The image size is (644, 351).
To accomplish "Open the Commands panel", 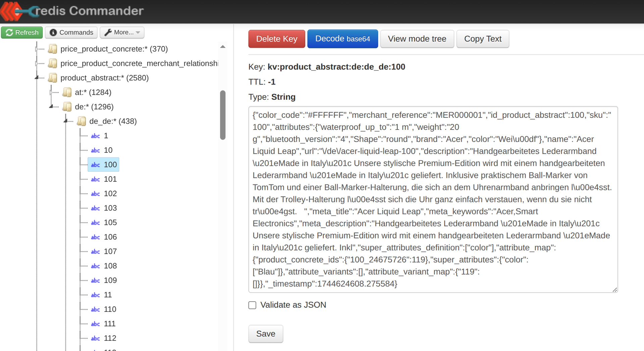I will tap(71, 33).
